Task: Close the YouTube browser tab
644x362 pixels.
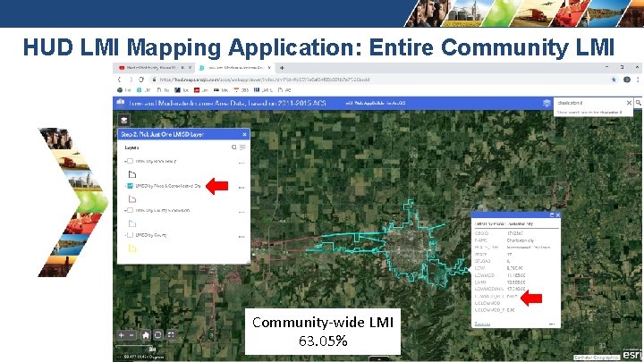Action: click(x=190, y=67)
